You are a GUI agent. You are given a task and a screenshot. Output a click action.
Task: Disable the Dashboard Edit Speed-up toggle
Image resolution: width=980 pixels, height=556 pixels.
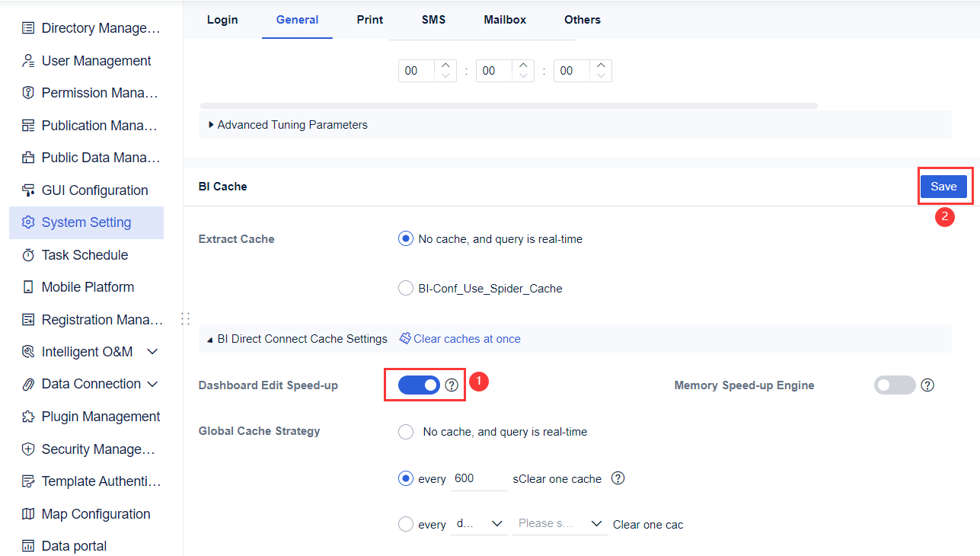click(x=417, y=385)
